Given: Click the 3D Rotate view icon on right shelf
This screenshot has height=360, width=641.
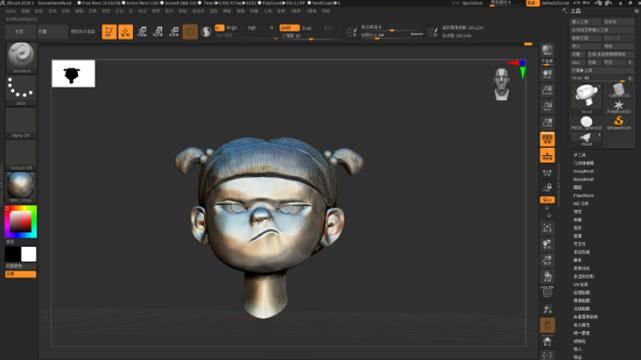Looking at the screenshot, I should (547, 276).
